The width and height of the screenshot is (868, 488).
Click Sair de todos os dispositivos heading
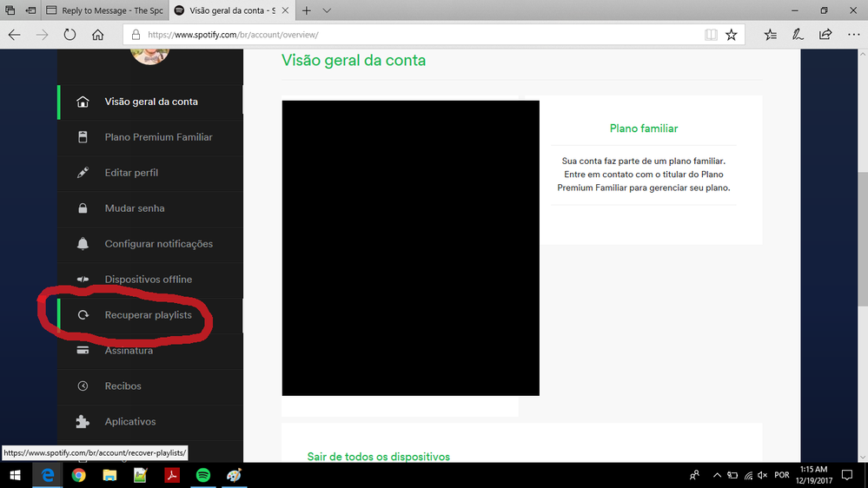point(379,457)
